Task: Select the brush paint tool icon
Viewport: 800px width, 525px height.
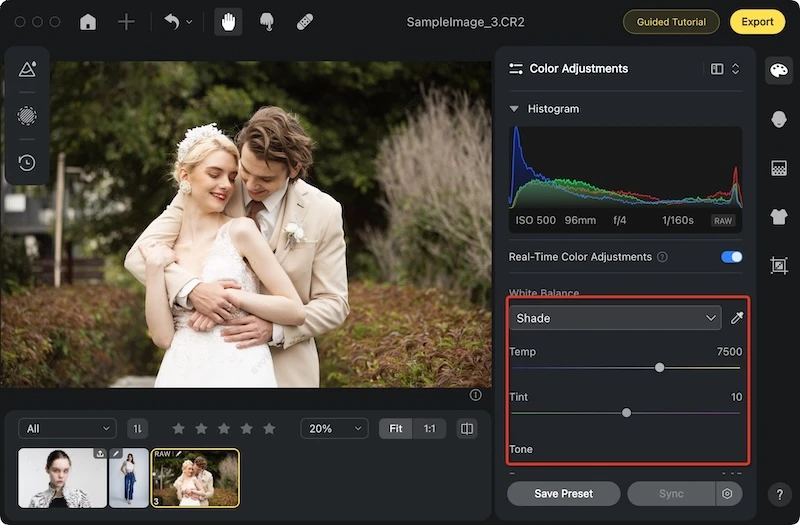Action: point(266,22)
